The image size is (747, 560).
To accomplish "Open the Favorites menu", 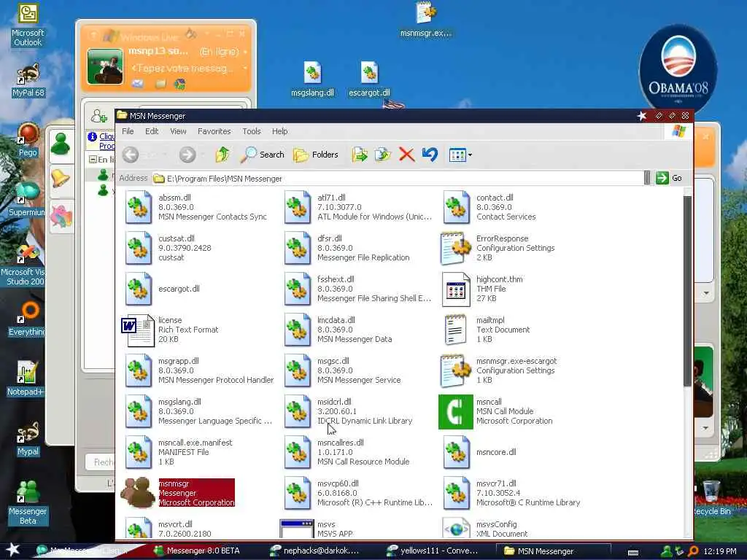I will coord(214,131).
